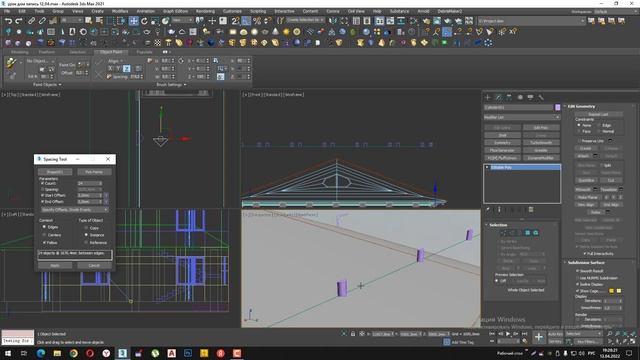Toggle the 2.5 Snaps icon
This screenshot has width=640, height=360.
236,21
